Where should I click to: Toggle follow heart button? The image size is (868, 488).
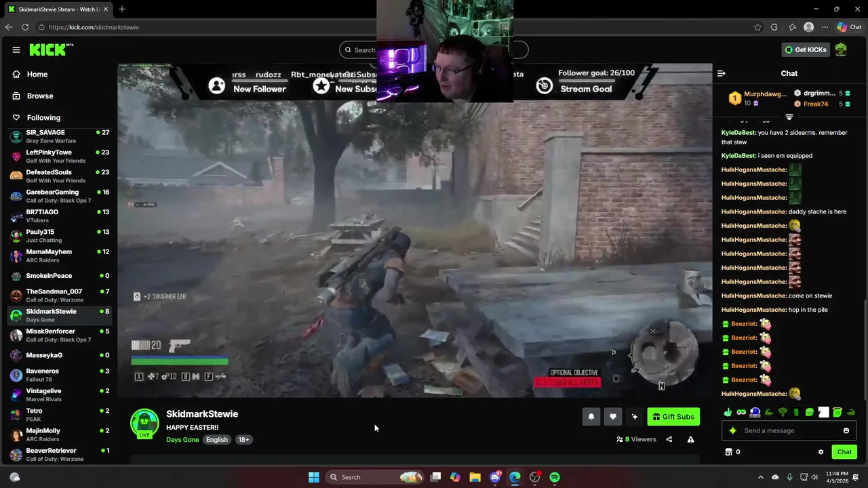pyautogui.click(x=612, y=417)
